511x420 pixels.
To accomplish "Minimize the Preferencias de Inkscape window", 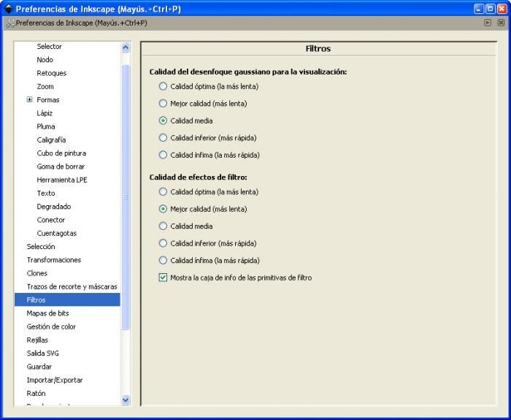I will coord(479,9).
